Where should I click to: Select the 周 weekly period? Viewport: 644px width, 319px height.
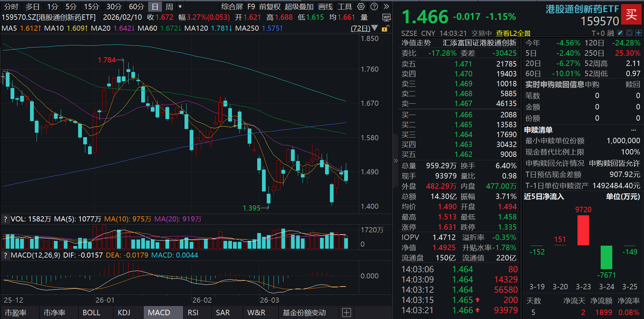(x=169, y=6)
